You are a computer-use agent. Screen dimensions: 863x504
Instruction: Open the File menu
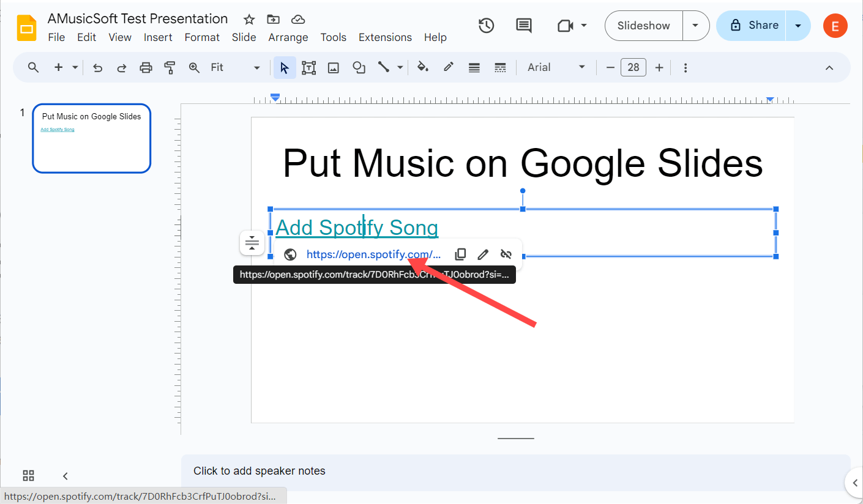click(56, 37)
